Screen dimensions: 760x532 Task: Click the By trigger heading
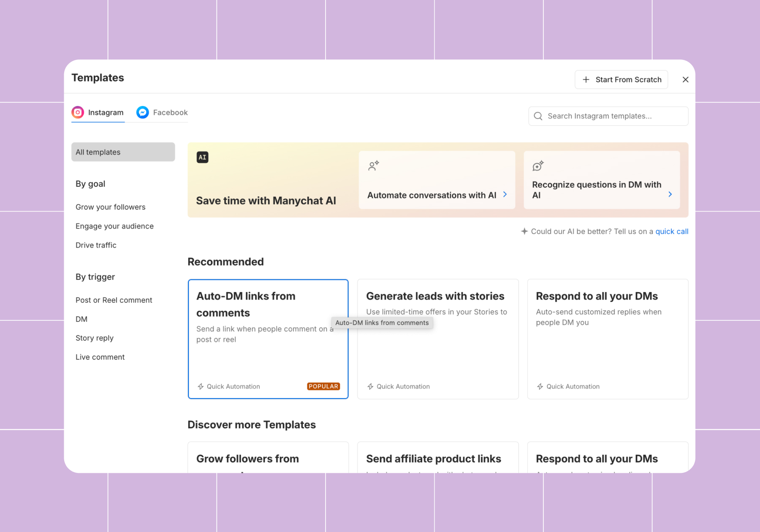click(x=95, y=277)
